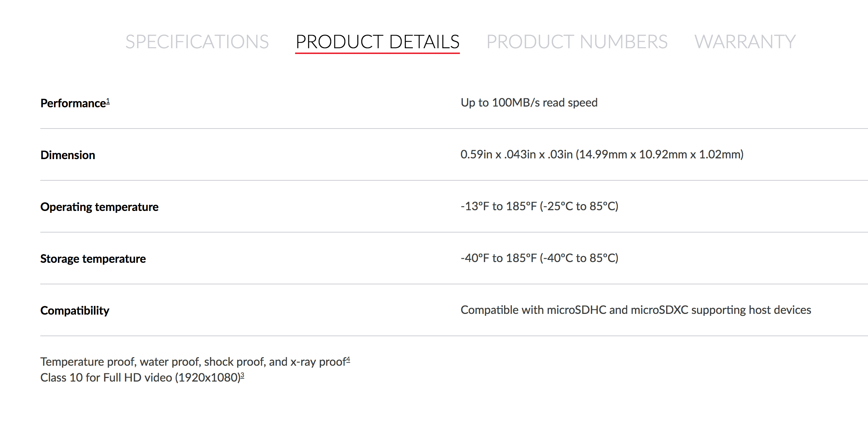
Task: Click the temperature proof features line
Action: click(x=194, y=362)
